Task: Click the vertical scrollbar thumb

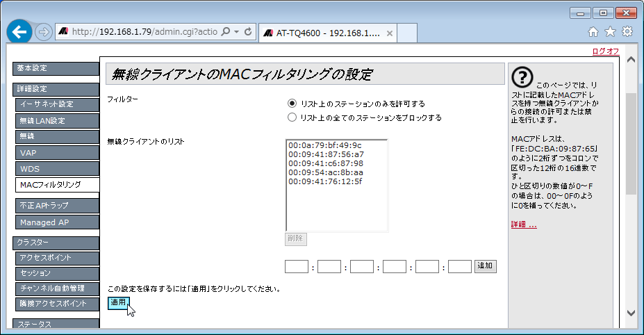Action: click(x=631, y=144)
